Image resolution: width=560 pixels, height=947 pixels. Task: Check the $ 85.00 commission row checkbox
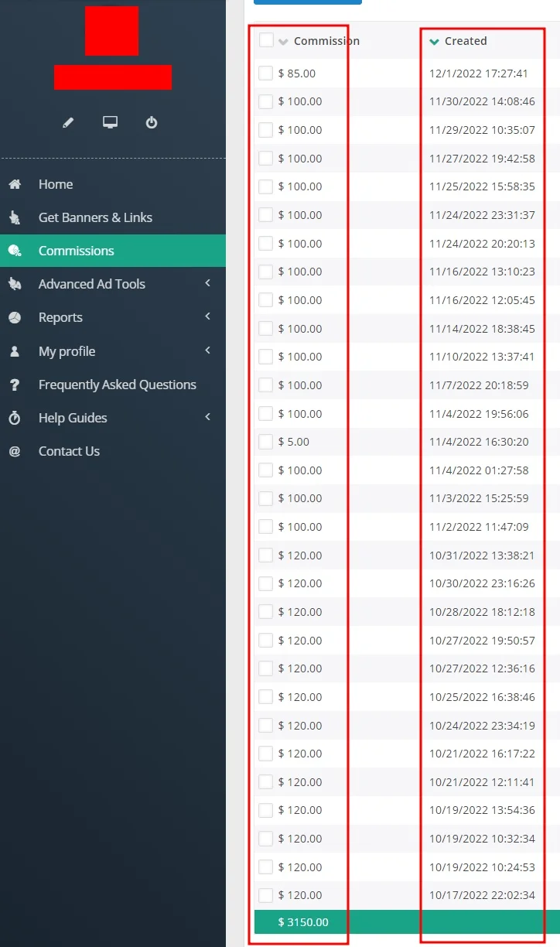tap(265, 74)
